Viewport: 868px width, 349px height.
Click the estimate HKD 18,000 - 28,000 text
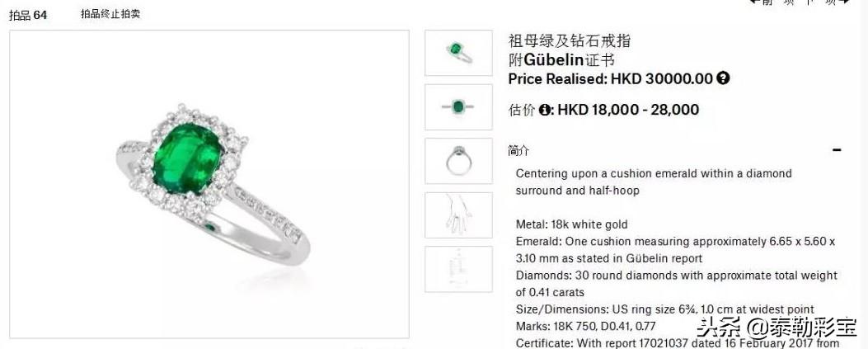coord(628,110)
